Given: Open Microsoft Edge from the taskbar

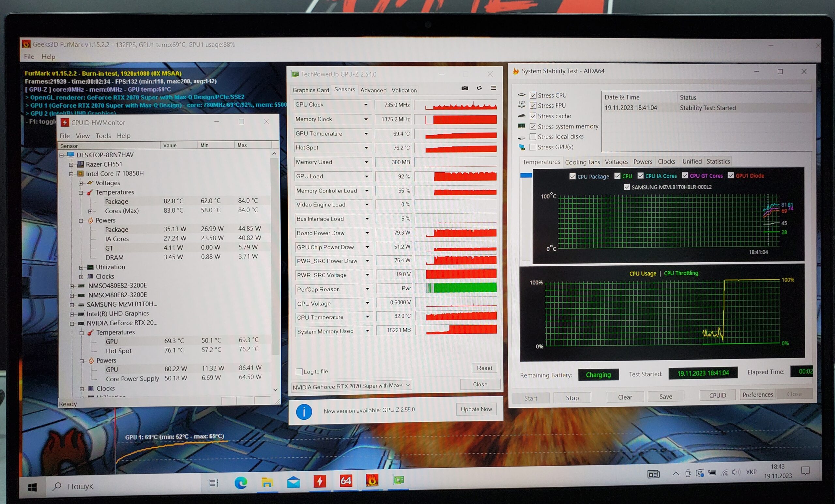Looking at the screenshot, I should coord(241,482).
